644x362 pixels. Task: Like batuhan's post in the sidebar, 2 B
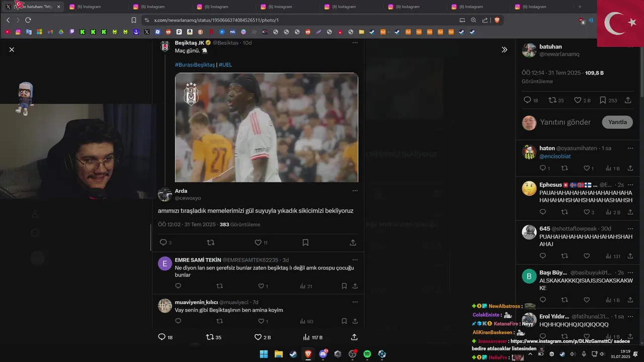tap(578, 100)
